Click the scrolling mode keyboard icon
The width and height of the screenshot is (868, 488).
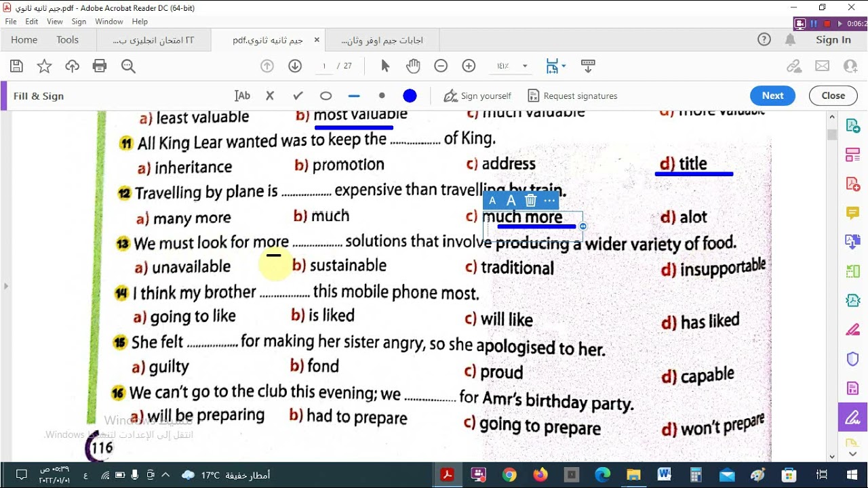588,66
